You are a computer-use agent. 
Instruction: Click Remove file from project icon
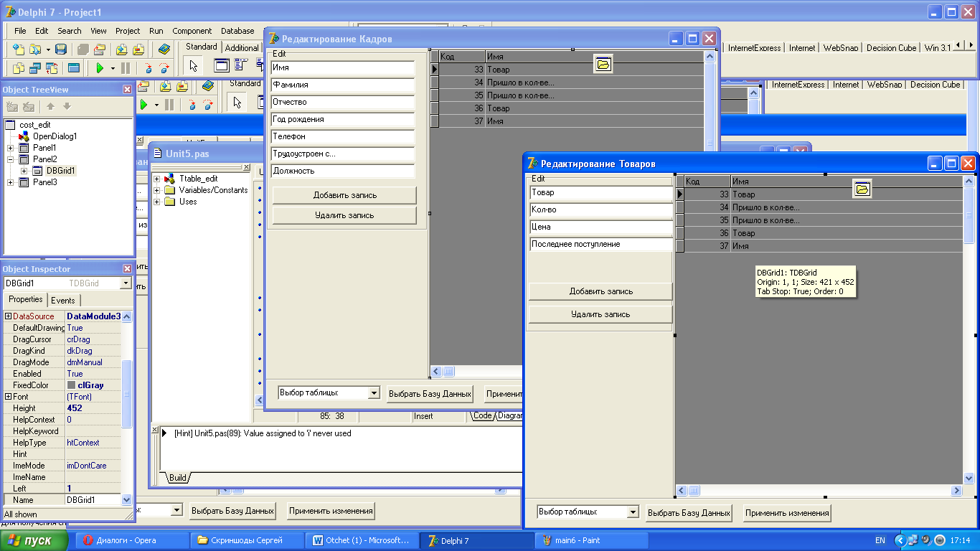[x=138, y=50]
